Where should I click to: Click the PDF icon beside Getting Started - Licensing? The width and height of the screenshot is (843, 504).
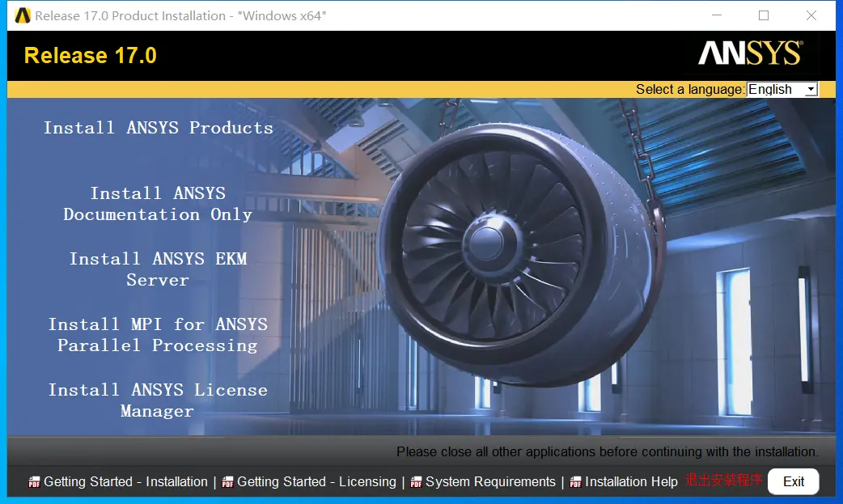pyautogui.click(x=227, y=482)
